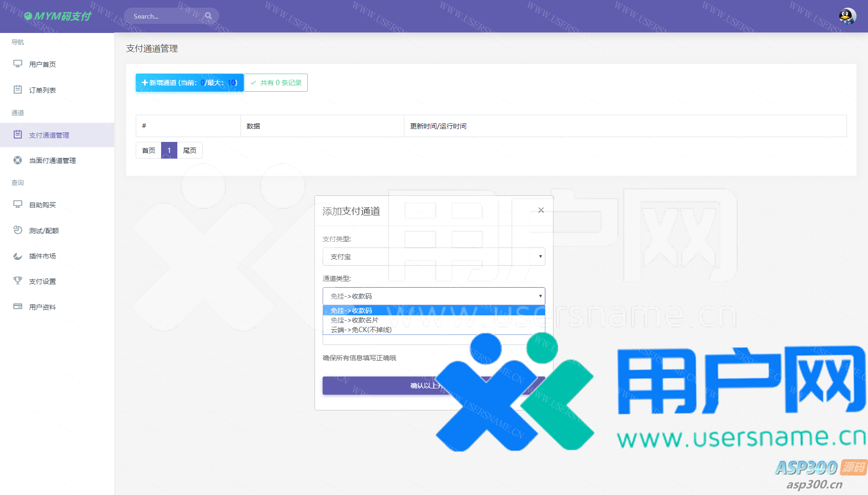Open the penguin user avatar menu

pos(847,16)
